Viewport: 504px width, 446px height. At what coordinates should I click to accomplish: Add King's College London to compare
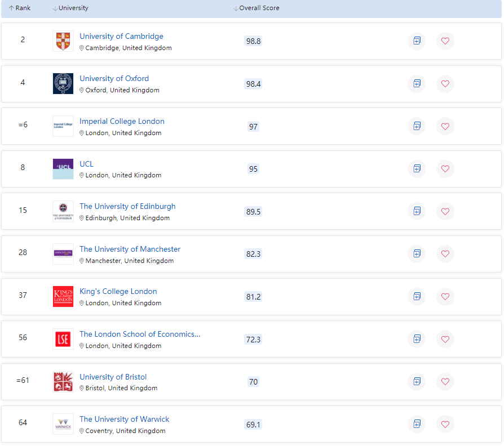click(x=417, y=296)
